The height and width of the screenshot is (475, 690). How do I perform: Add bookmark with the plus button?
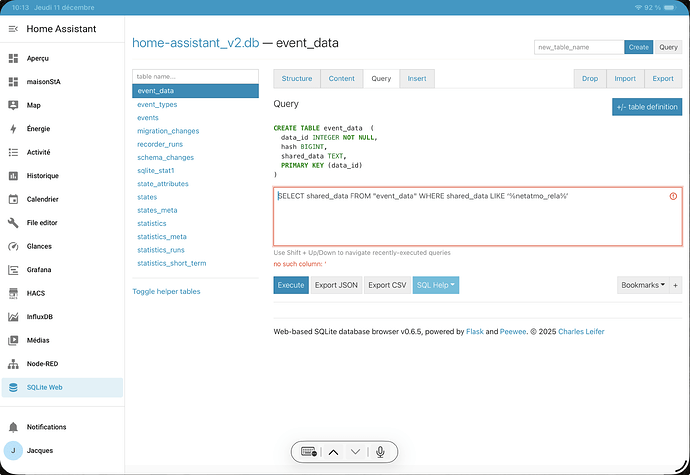675,285
